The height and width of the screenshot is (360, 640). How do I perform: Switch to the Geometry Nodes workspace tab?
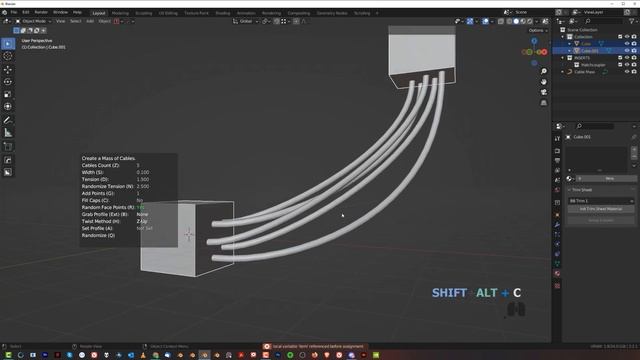(x=332, y=13)
